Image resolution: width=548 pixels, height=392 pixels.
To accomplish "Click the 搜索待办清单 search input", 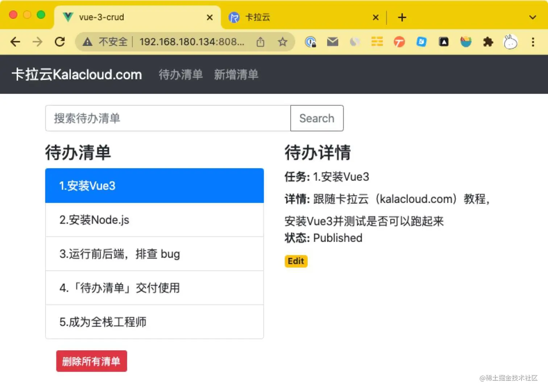I will tap(168, 118).
